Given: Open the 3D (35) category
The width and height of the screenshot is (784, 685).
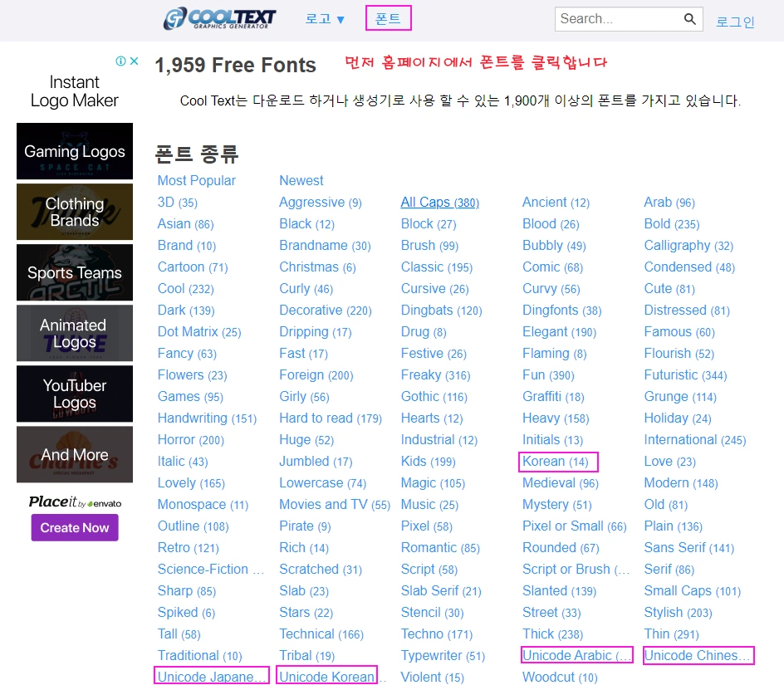Looking at the screenshot, I should point(178,203).
